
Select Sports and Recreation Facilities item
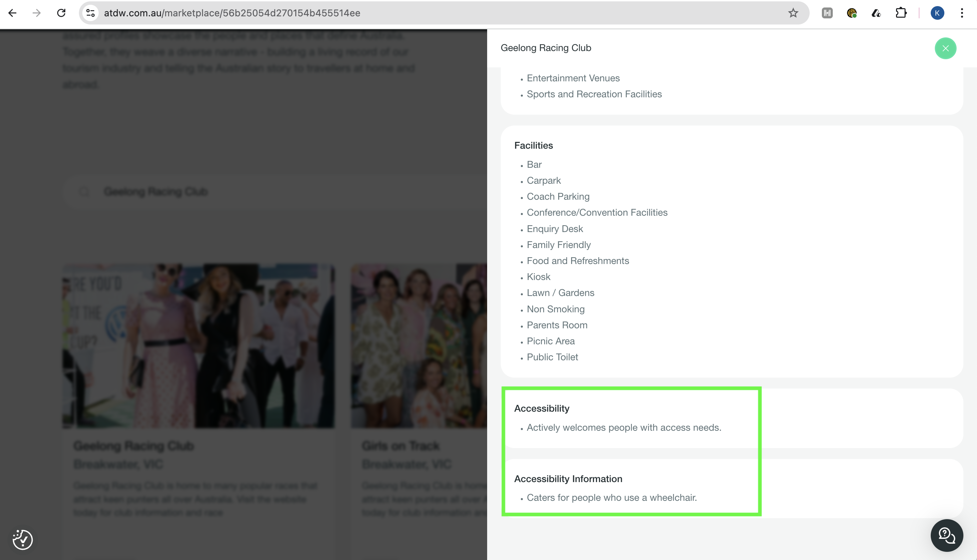point(594,94)
